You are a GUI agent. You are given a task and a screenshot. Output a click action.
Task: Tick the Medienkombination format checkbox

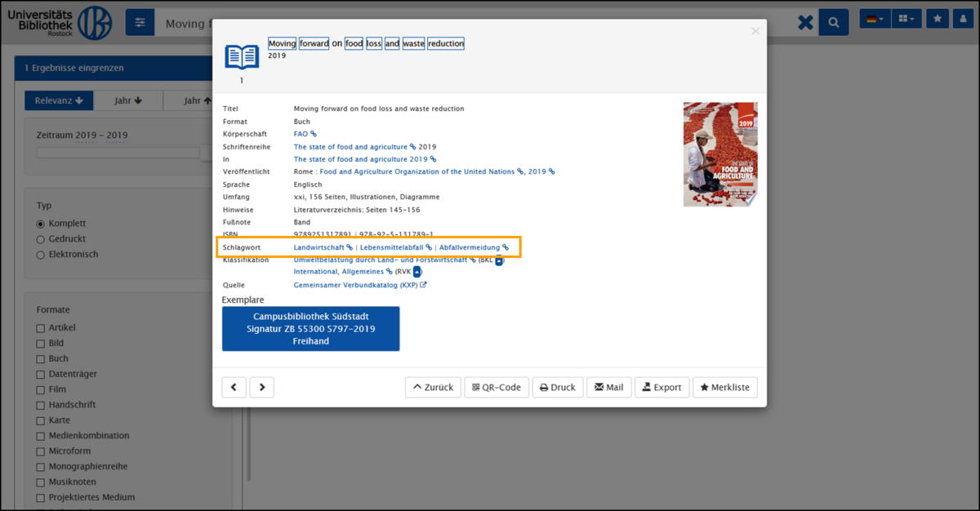click(x=41, y=436)
